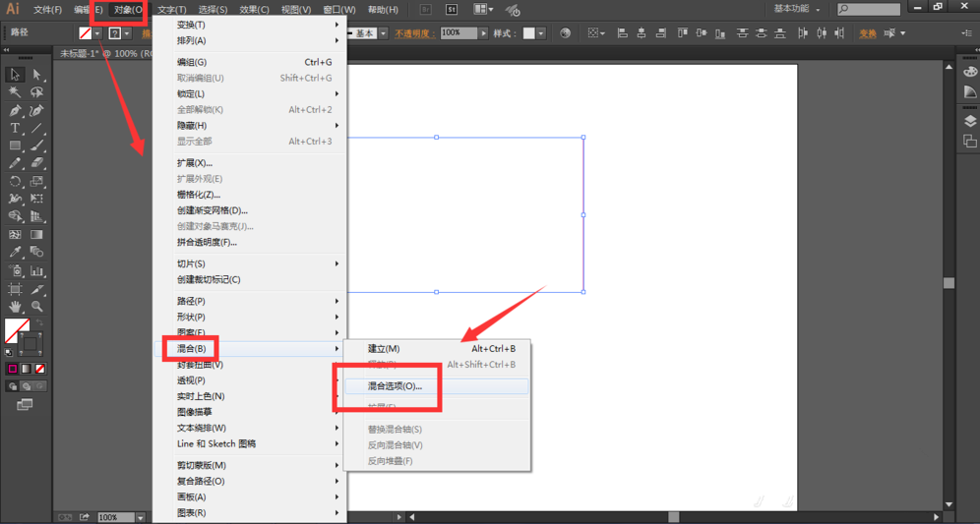Viewport: 980px width, 524px height.
Task: Switch to Gradient paint mode
Action: click(27, 369)
